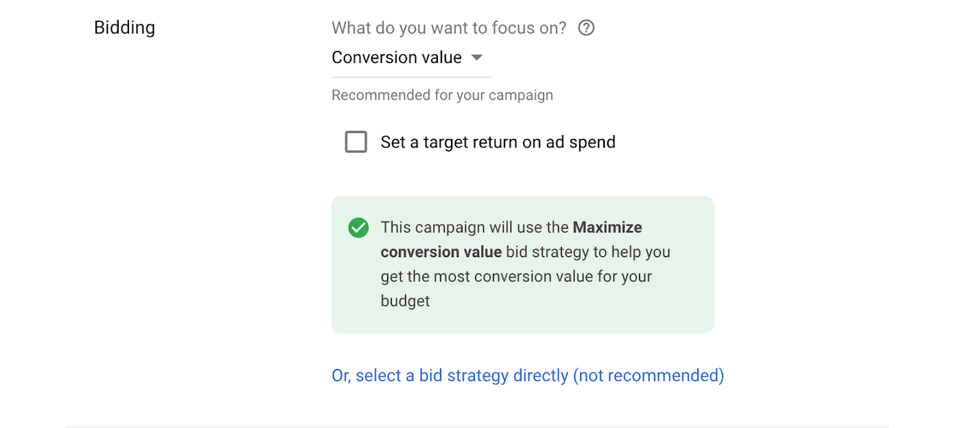Click the horizontal divider below the Bidding section
The image size is (980, 428).
(x=478, y=426)
